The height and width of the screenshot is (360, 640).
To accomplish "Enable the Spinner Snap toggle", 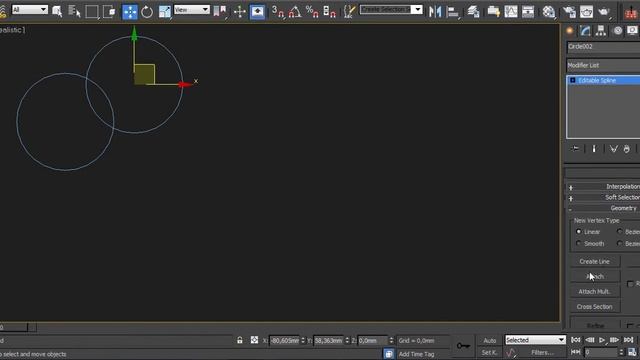I will pos(329,11).
